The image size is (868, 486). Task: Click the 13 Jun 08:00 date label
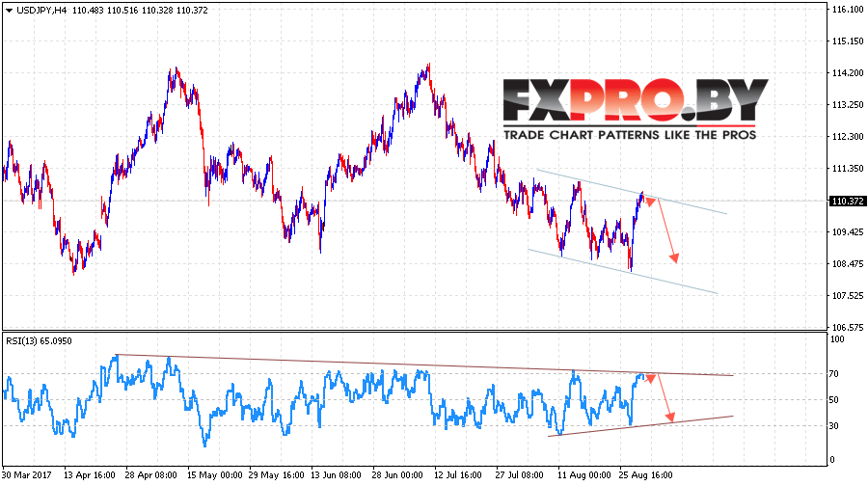(336, 475)
